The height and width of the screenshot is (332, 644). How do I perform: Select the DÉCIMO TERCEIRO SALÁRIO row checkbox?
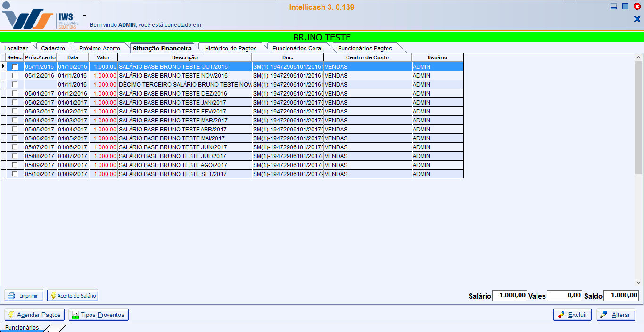pyautogui.click(x=15, y=85)
